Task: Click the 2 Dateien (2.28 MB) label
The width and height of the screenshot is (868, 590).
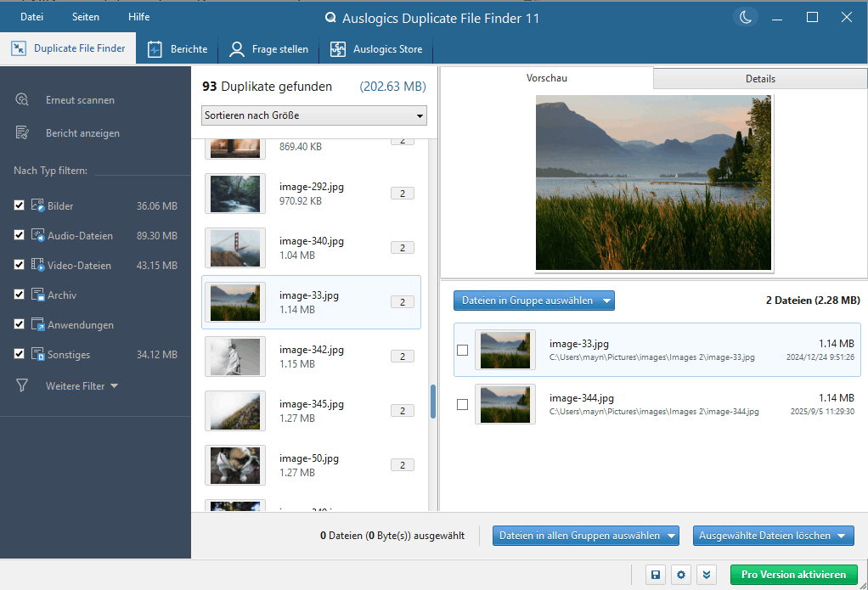Action: [813, 301]
